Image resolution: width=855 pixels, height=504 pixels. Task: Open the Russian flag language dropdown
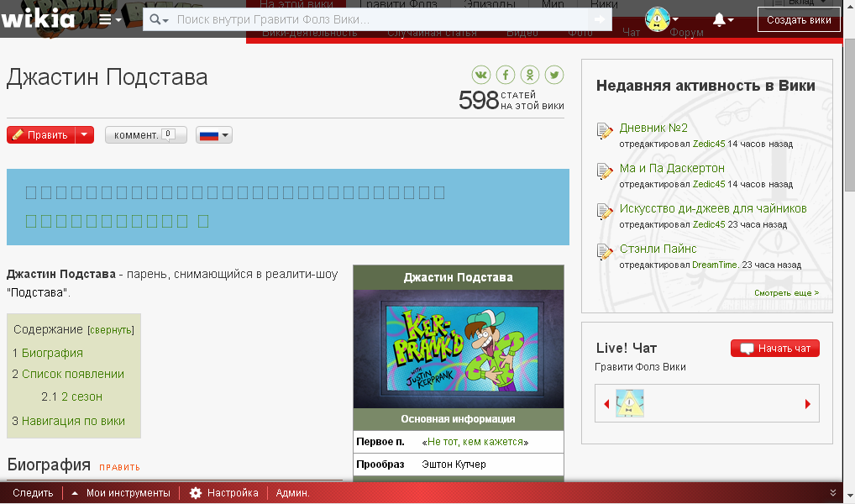pyautogui.click(x=213, y=134)
